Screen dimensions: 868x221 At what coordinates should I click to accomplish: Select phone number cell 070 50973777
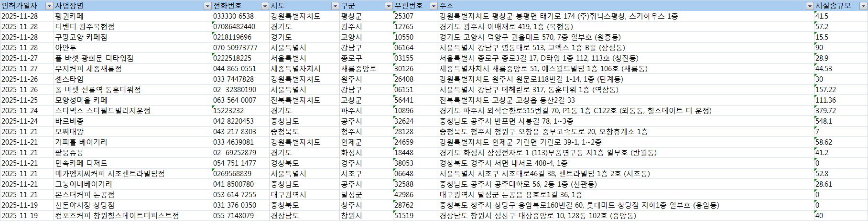click(x=240, y=48)
